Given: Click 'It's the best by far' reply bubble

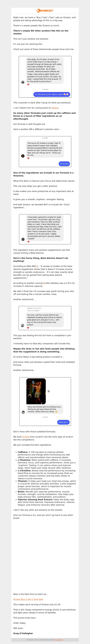Looking at the screenshot, I should (52, 94).
